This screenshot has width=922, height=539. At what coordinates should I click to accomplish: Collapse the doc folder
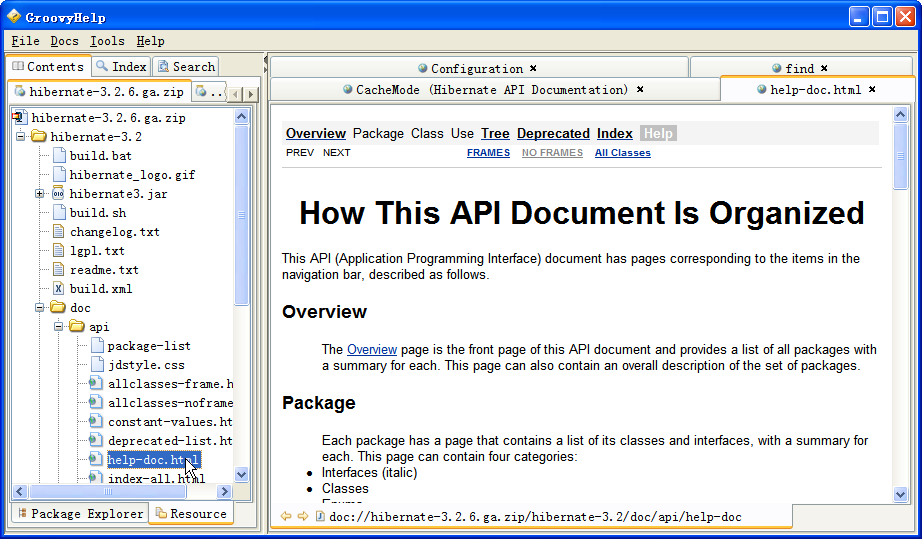[39, 308]
